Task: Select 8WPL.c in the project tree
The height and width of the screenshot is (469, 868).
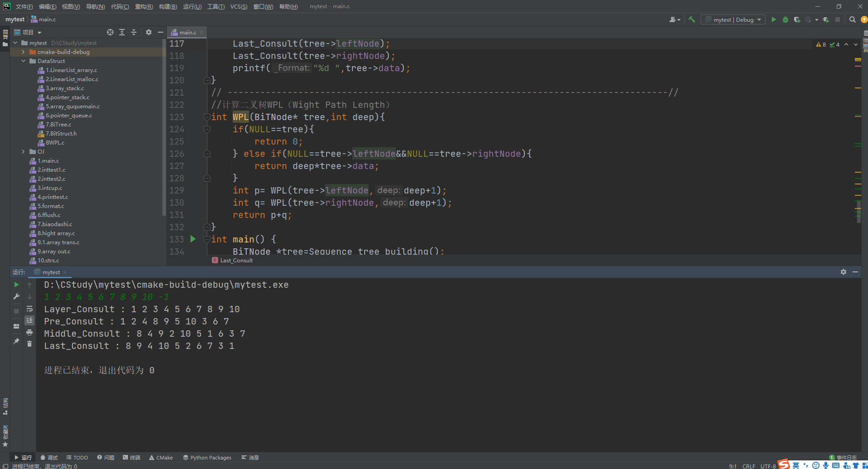Action: pyautogui.click(x=55, y=142)
